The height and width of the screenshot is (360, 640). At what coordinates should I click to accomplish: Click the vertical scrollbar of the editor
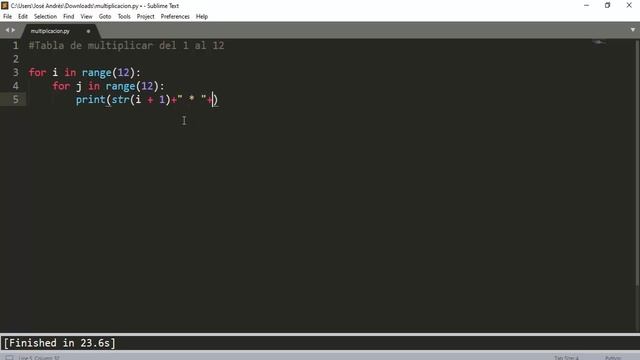click(x=638, y=163)
